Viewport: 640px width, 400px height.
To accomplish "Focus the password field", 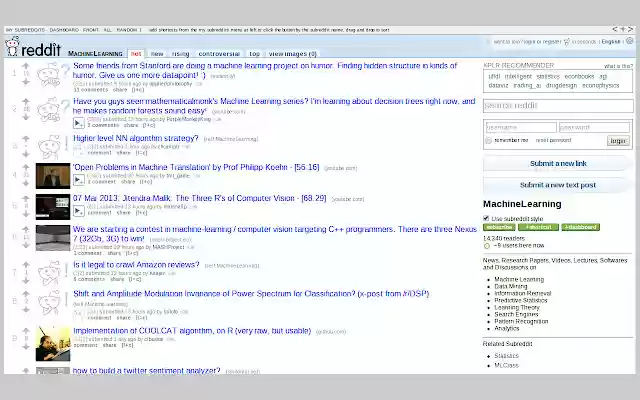I will click(x=594, y=127).
